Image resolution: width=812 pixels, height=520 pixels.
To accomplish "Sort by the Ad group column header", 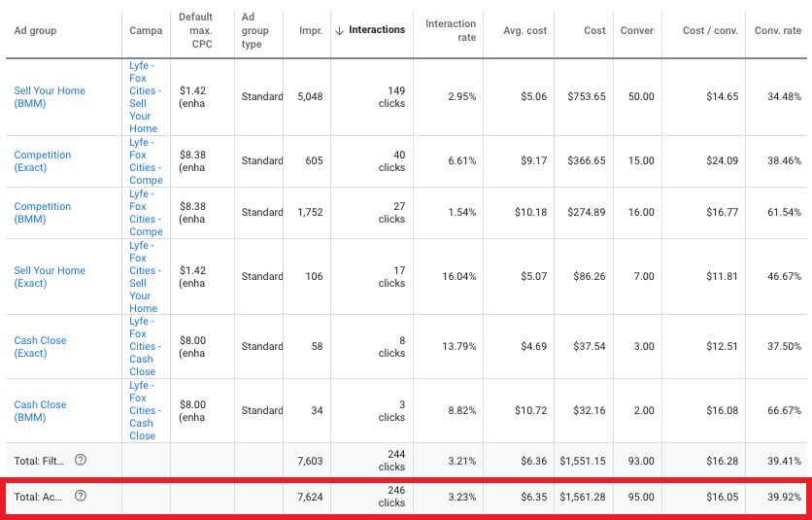I will pyautogui.click(x=36, y=30).
